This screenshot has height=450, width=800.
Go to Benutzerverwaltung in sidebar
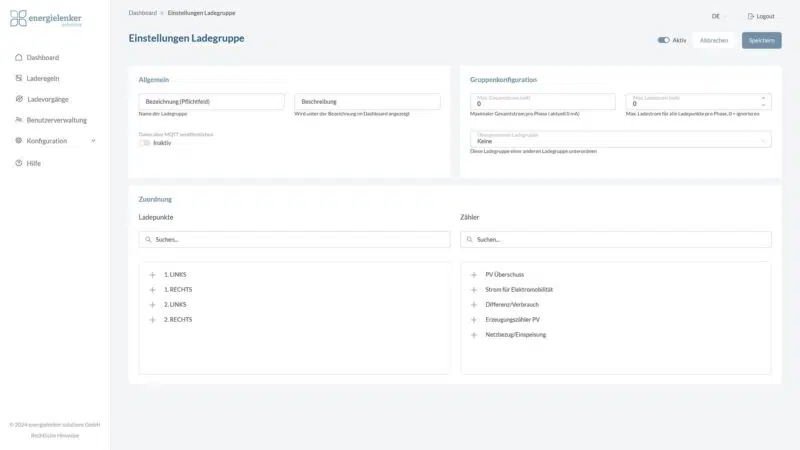56,120
